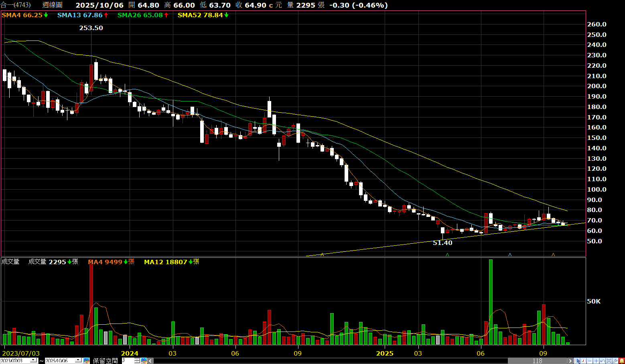This screenshot has width=625, height=364.
Task: Click the right scroll arrow button
Action: point(570,361)
